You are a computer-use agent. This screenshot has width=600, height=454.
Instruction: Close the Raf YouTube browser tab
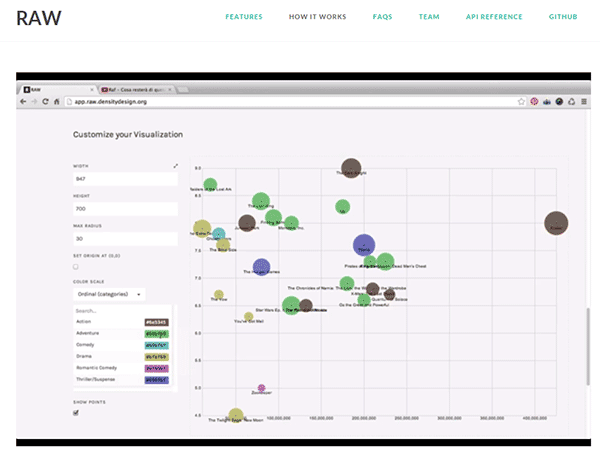170,90
